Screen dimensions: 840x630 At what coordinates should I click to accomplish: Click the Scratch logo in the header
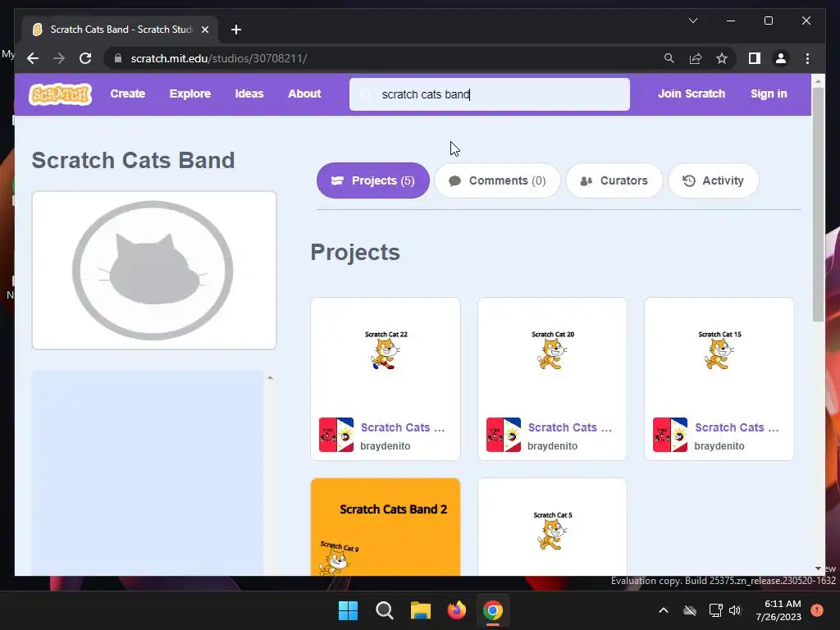tap(60, 94)
